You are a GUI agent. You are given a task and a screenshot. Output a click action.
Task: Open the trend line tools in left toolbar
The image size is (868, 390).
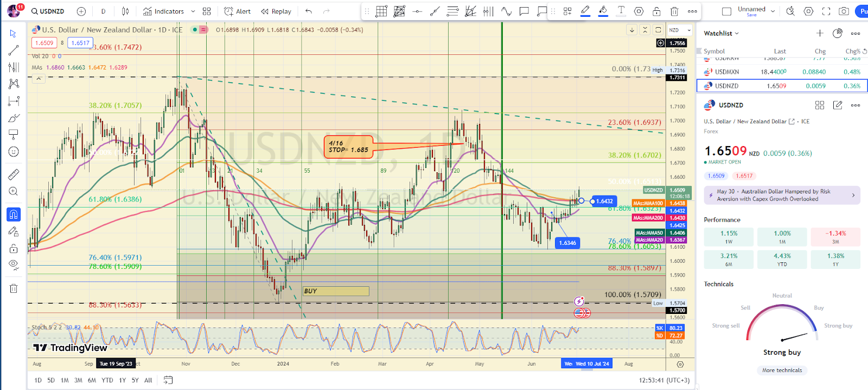click(14, 51)
